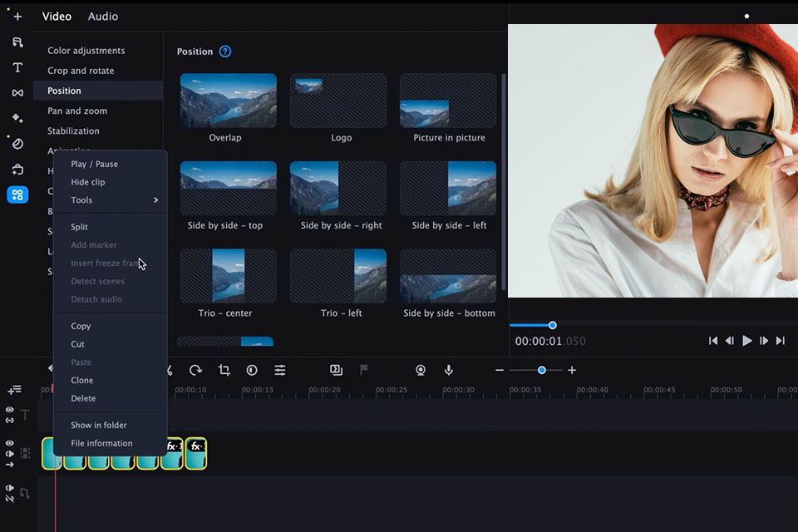Image resolution: width=798 pixels, height=532 pixels.
Task: Toggle title track visibility eye
Action: [10, 409]
